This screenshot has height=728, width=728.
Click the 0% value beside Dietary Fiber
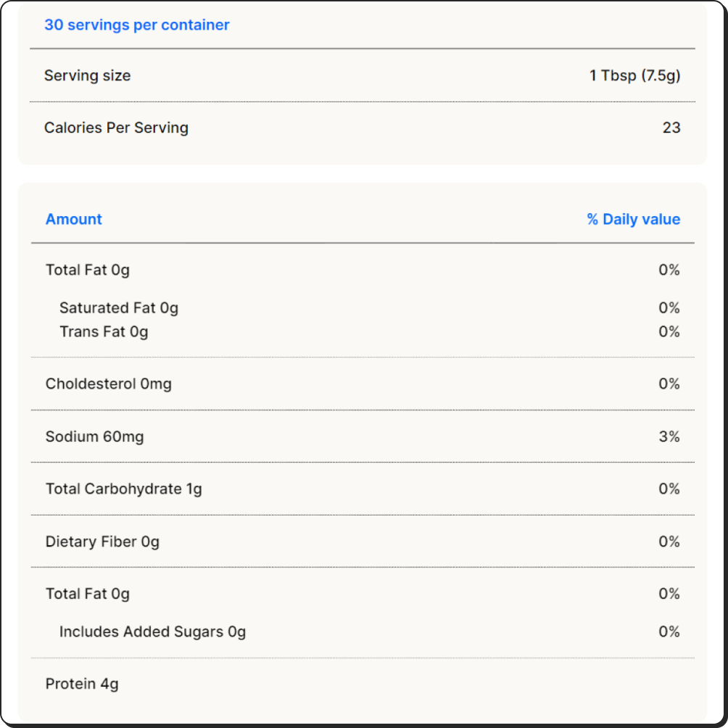click(669, 542)
